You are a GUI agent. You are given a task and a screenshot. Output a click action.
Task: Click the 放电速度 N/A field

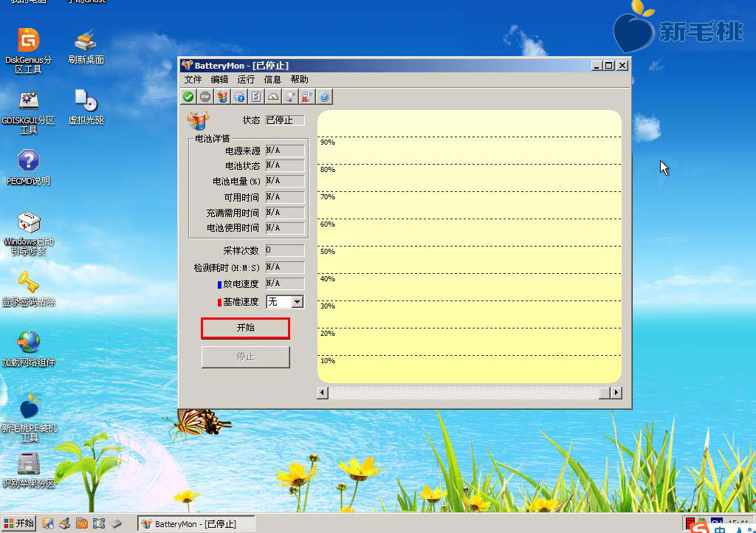(x=285, y=283)
